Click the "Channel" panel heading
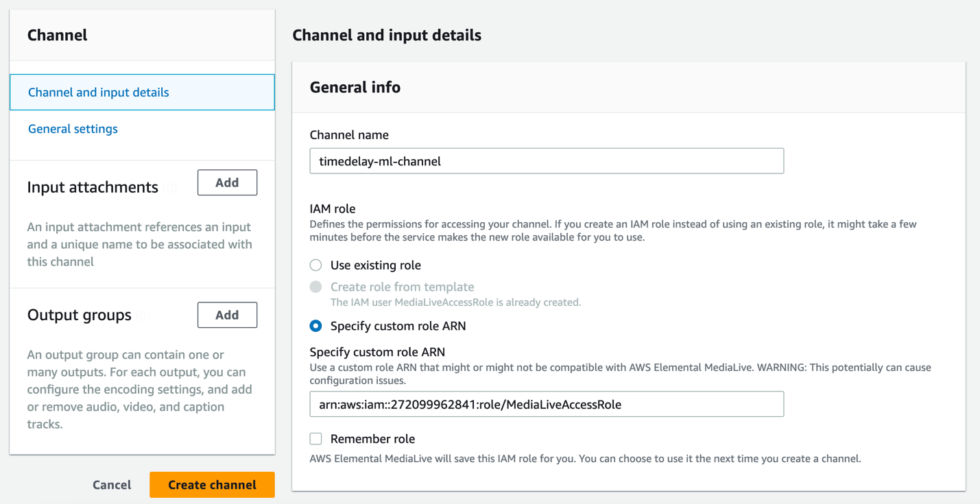The height and width of the screenshot is (504, 980). 57,35
